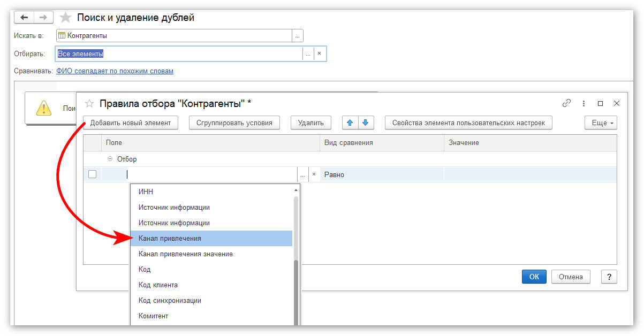
Task: Open field chooser via the row's ellipsis button
Action: click(303, 174)
